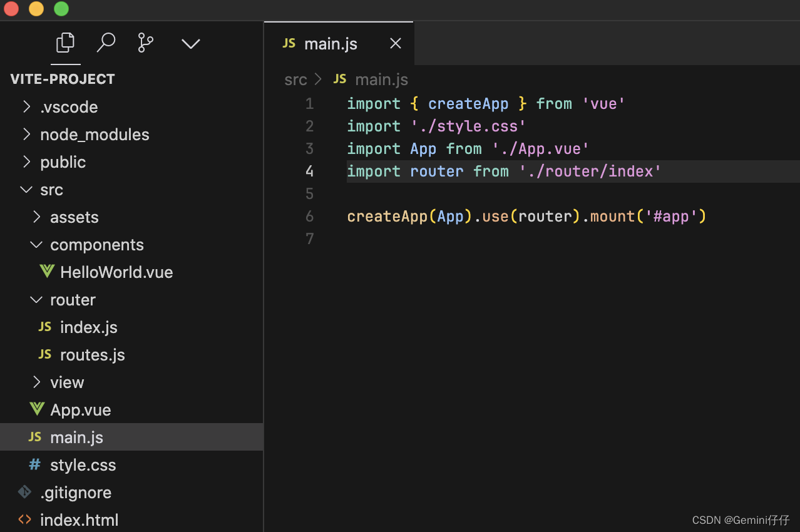Screen dimensions: 800x532
Task: Expand the .vscode folder
Action: 26,106
